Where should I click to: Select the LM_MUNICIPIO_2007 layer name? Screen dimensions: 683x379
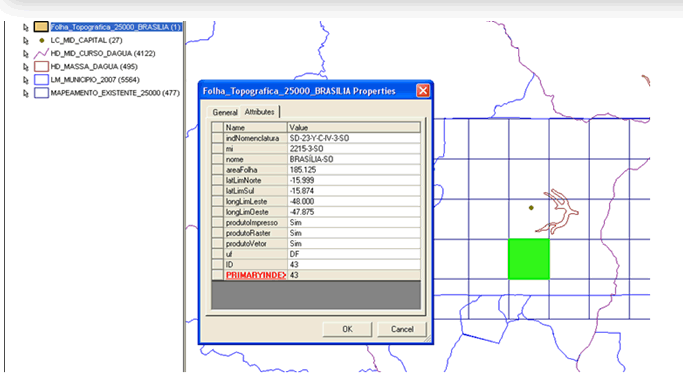point(95,80)
